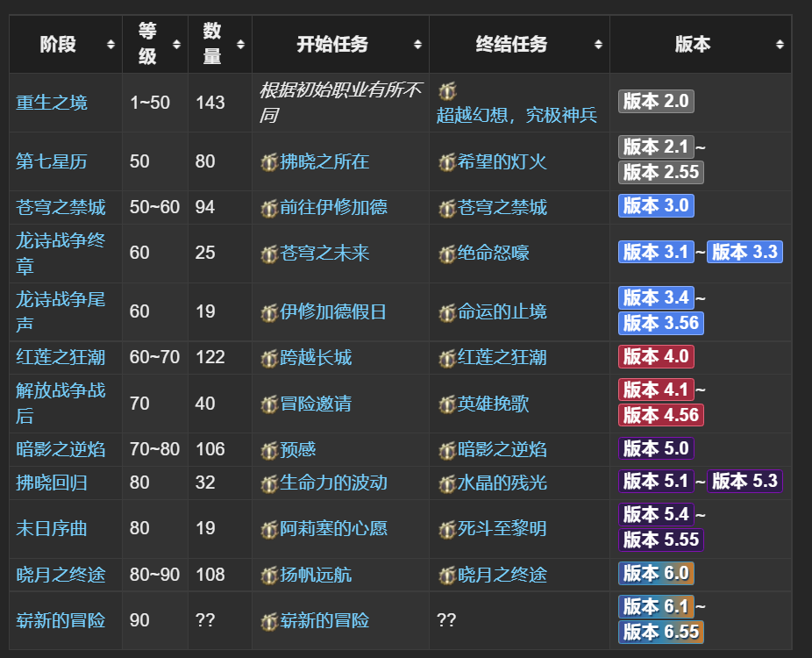The image size is (812, 658).
Task: Click the 版本 4.56 badge
Action: 661,415
